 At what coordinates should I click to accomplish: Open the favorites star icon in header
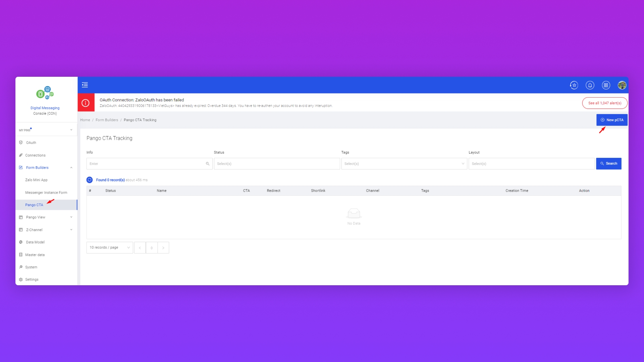[574, 85]
